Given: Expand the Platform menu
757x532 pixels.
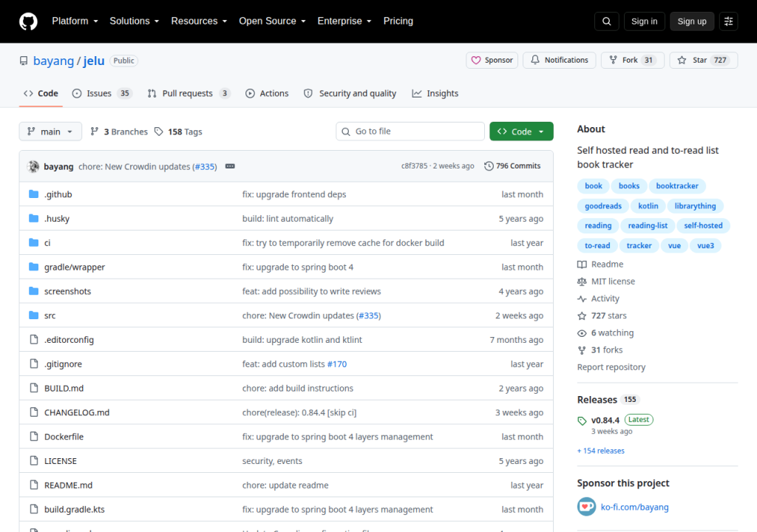Looking at the screenshot, I should (75, 21).
